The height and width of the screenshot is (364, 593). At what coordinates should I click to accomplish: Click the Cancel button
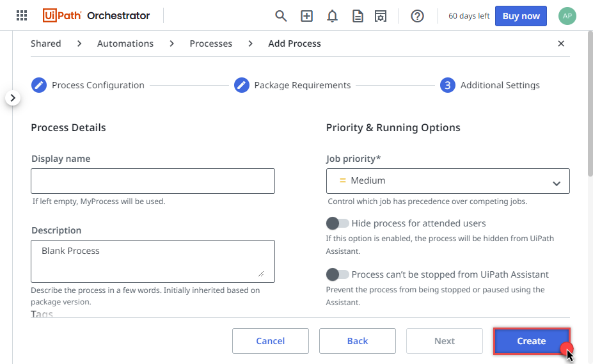point(271,341)
